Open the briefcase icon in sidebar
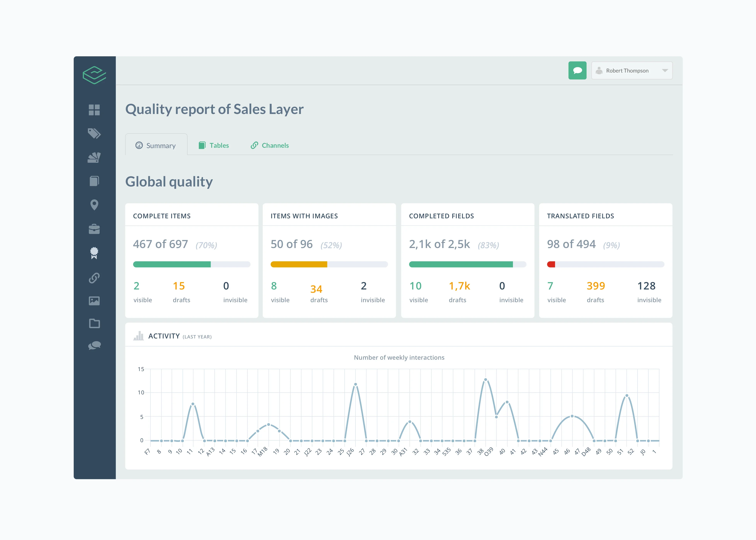The height and width of the screenshot is (540, 756). [94, 229]
